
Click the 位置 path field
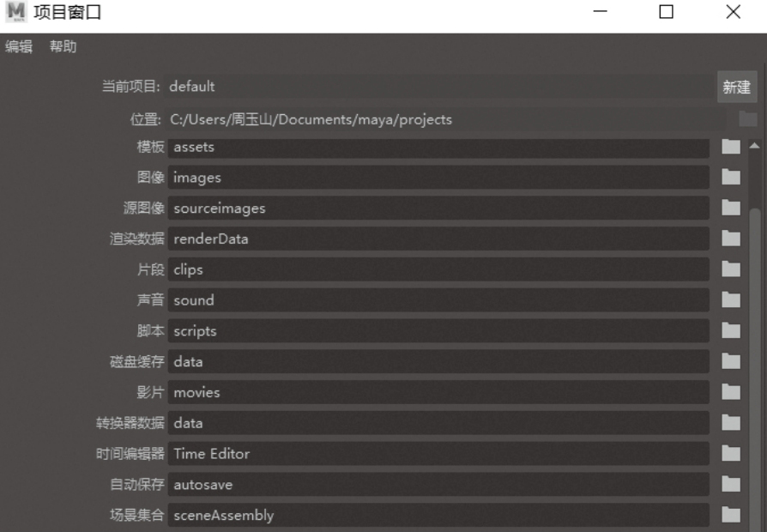tap(445, 119)
